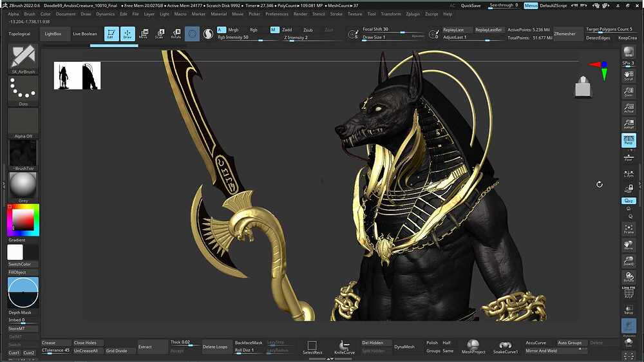The height and width of the screenshot is (362, 644).
Task: Toggle the Gizmo 3D circle icon
Action: (192, 33)
